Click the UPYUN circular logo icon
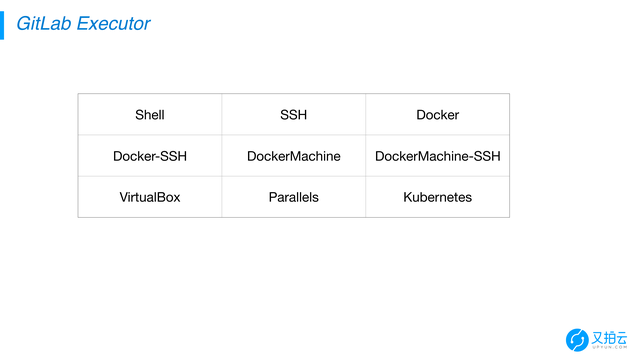This screenshot has height=360, width=640. (577, 340)
